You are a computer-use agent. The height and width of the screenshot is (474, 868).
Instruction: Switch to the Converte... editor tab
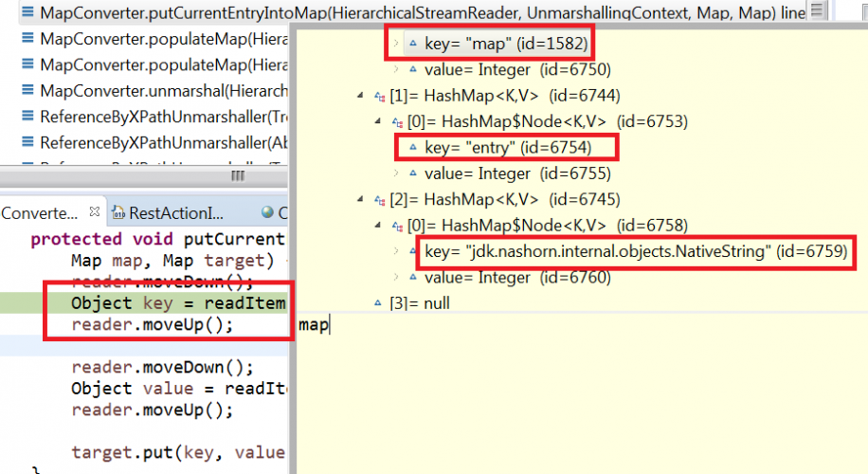[x=40, y=212]
